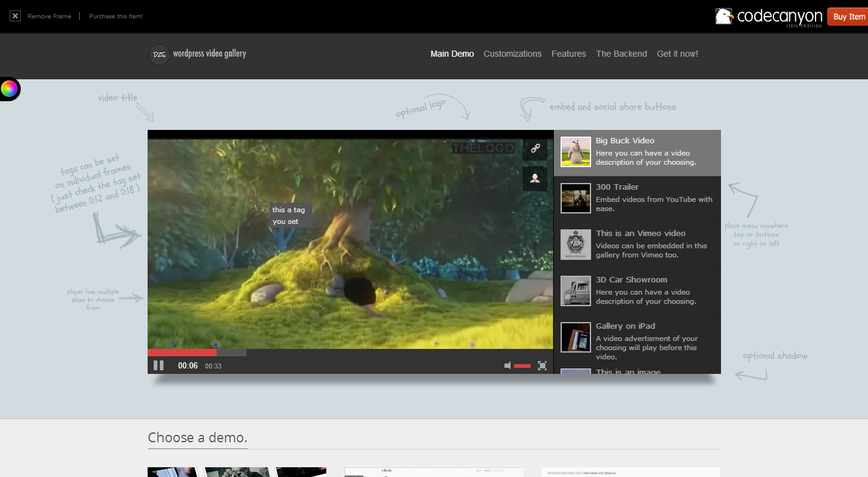Click the CodeCanyon logo
The height and width of the screenshot is (477, 868).
coord(769,16)
